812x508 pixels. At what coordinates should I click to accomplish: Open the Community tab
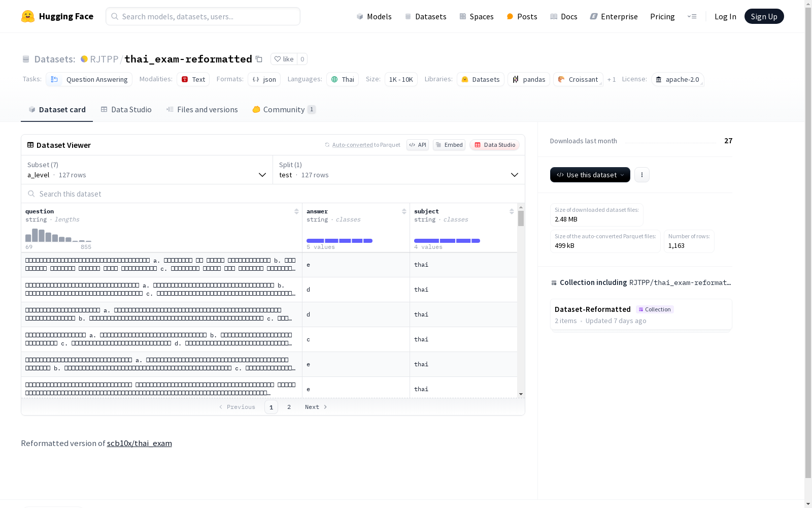[284, 110]
